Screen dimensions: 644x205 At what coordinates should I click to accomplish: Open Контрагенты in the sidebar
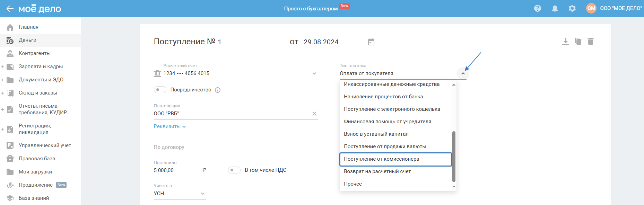coord(34,53)
